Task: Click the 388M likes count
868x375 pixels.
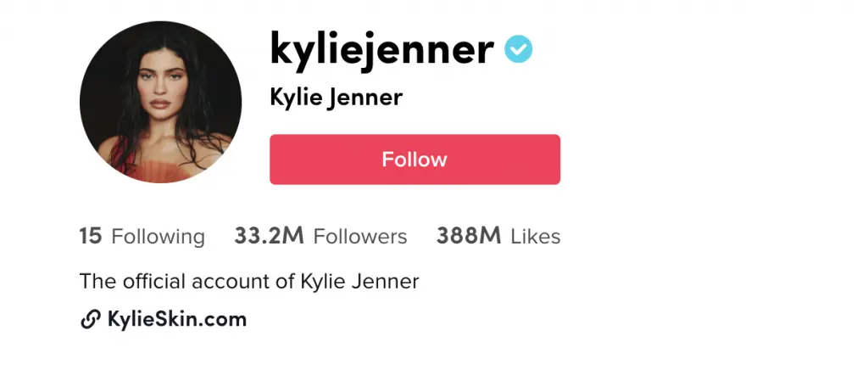Action: tap(468, 236)
